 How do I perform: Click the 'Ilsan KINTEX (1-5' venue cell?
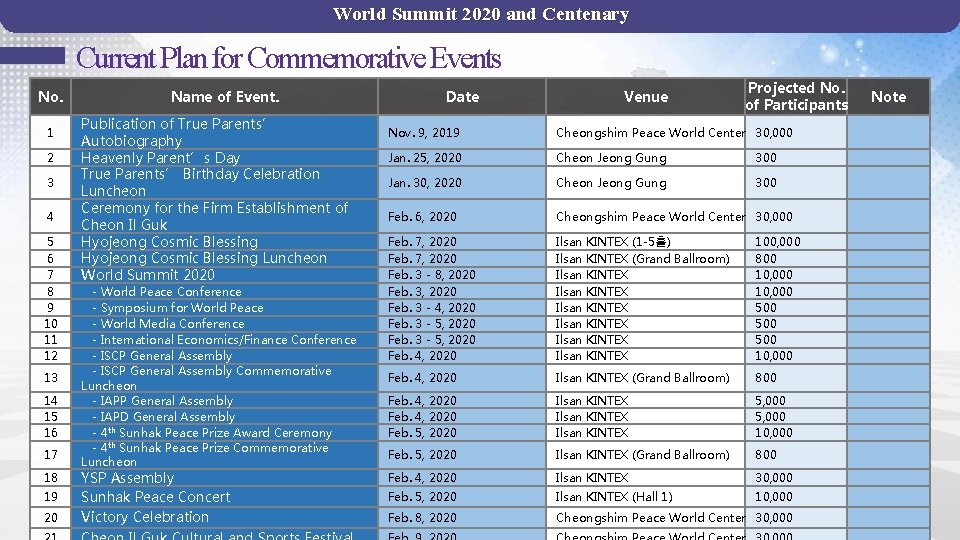coord(645,242)
